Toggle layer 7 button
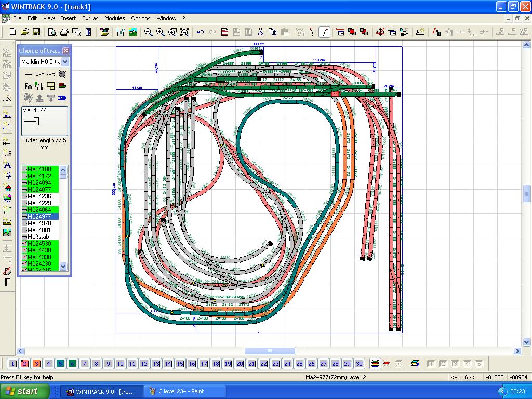 [85, 364]
